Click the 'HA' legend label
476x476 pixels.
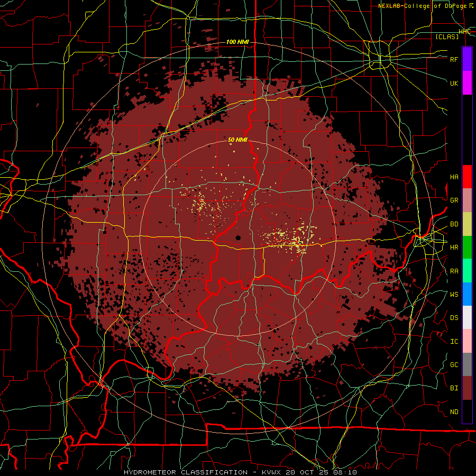point(454,177)
